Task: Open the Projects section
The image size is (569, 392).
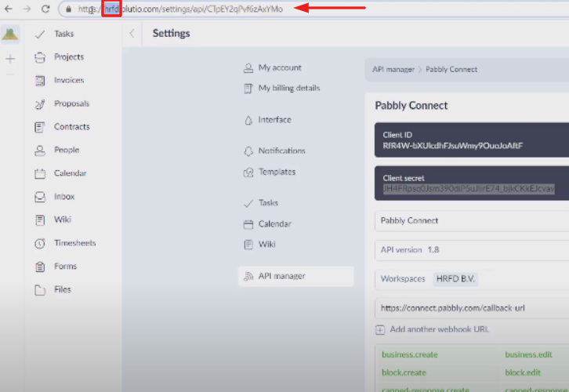Action: pos(69,57)
